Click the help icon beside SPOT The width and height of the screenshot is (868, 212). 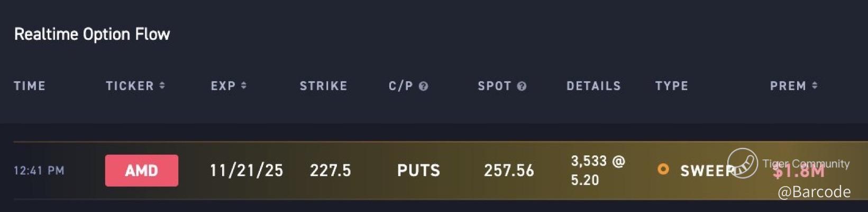pos(522,86)
